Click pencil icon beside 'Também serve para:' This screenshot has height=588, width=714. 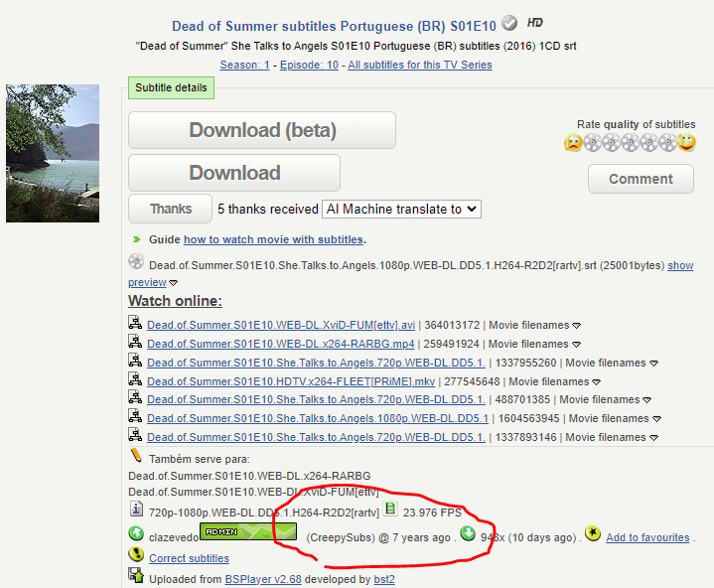[136, 455]
